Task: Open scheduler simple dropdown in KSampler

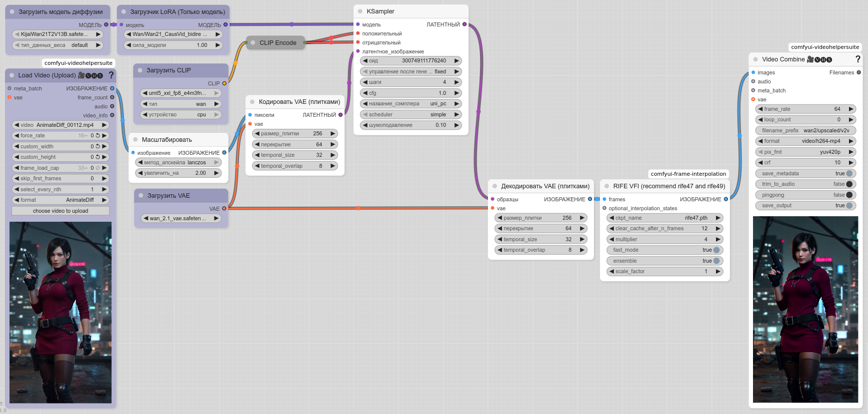Action: [x=411, y=115]
